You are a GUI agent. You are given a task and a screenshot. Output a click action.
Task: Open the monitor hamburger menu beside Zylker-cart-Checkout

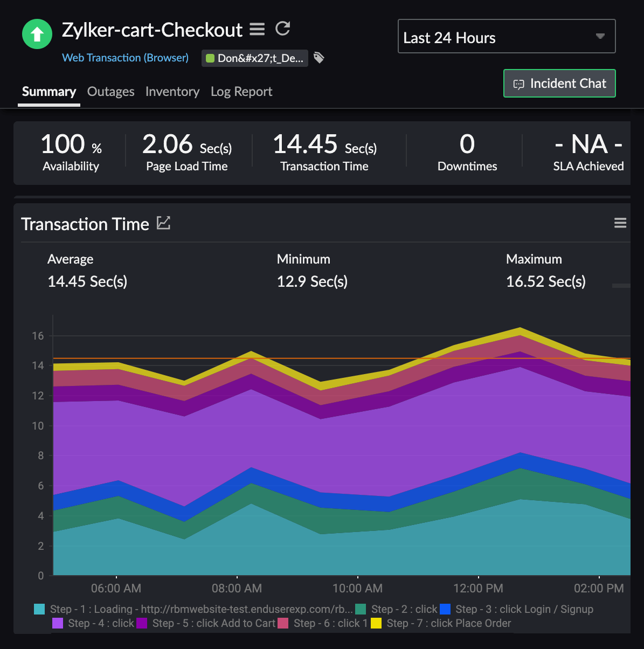click(x=257, y=29)
